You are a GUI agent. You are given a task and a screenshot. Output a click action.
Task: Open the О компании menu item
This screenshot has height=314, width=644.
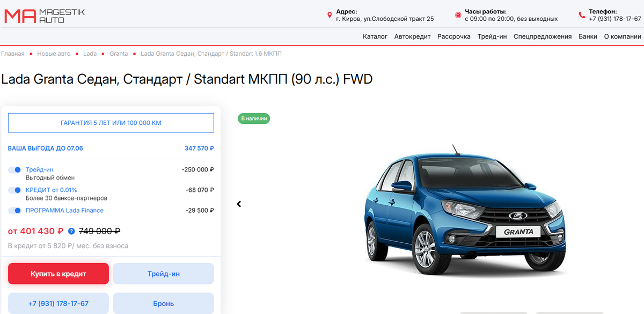(623, 36)
